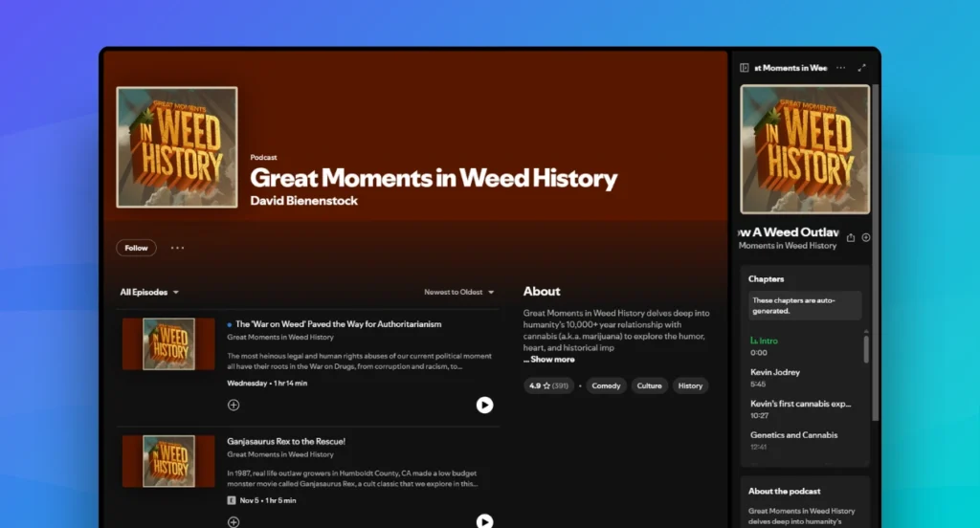Open the side panel three-dot menu
This screenshot has width=980, height=528.
click(840, 68)
